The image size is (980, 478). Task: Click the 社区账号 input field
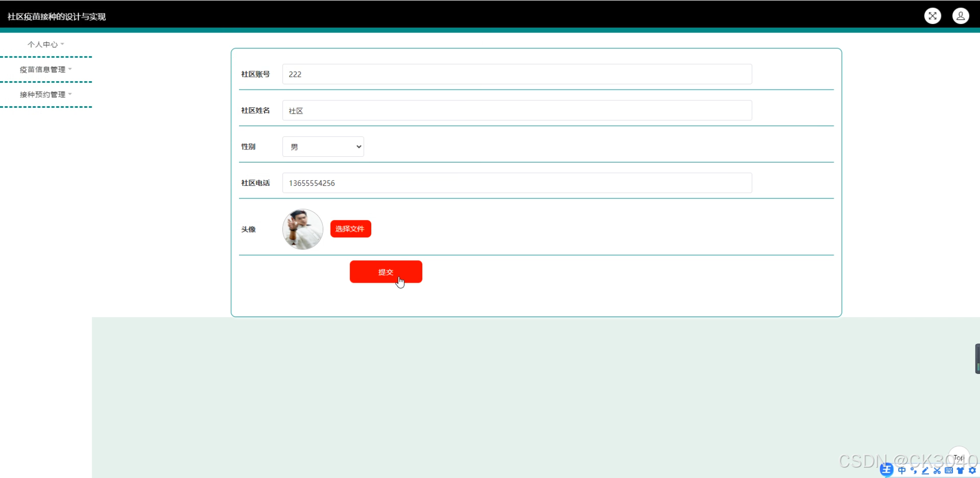pos(517,74)
